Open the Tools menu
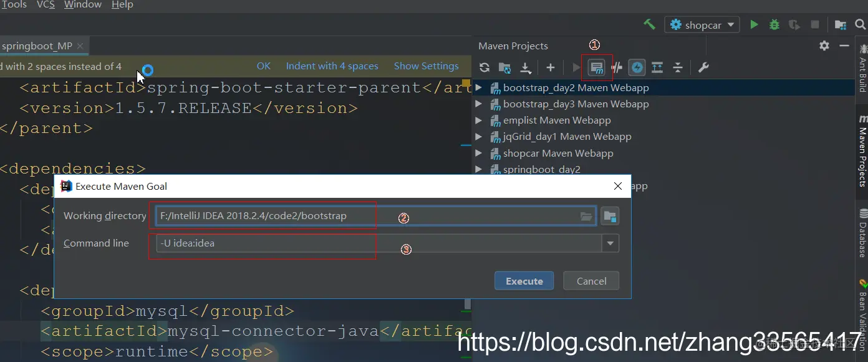 13,4
